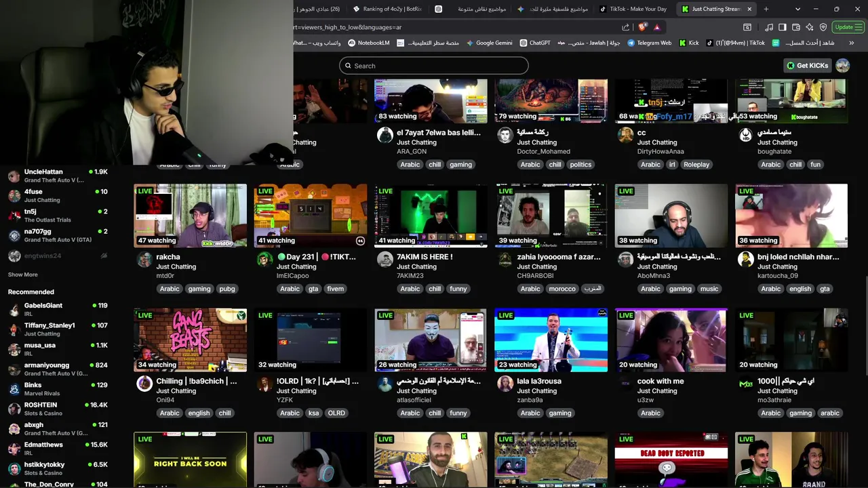The width and height of the screenshot is (868, 488).
Task: Close the Just Chatting Streams tab
Action: [x=749, y=9]
